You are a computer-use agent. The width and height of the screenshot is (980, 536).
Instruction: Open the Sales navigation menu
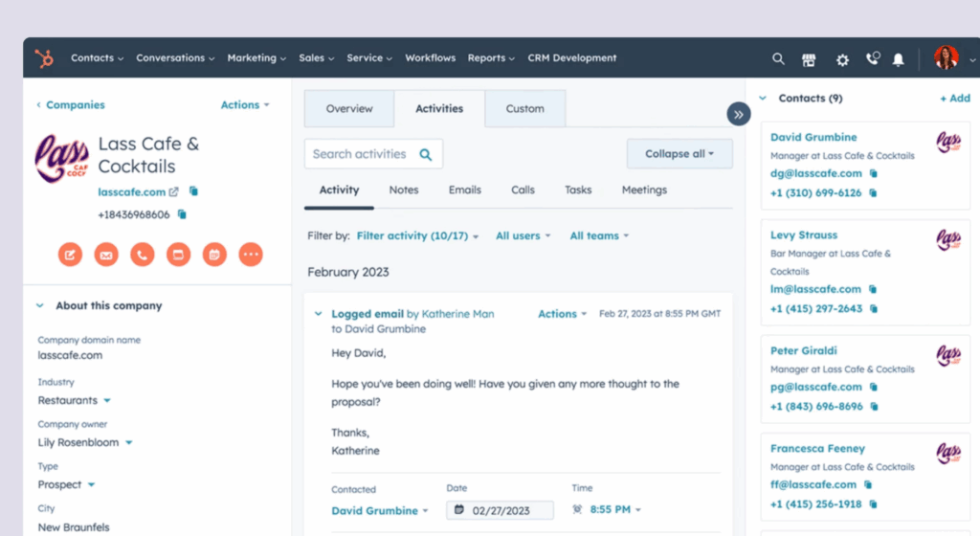pyautogui.click(x=316, y=58)
